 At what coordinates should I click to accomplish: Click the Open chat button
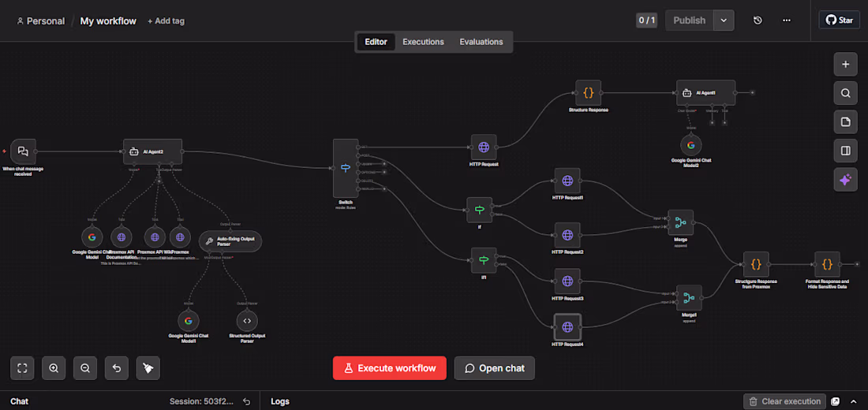494,368
